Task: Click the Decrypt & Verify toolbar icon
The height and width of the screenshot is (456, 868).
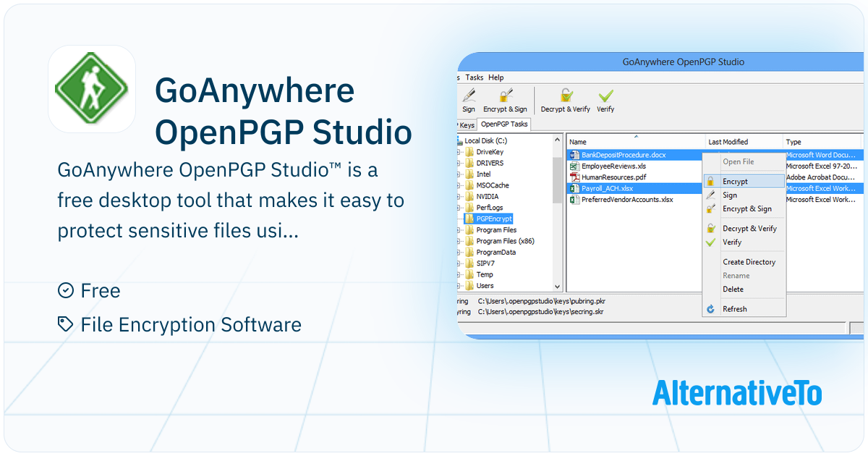Action: [566, 96]
